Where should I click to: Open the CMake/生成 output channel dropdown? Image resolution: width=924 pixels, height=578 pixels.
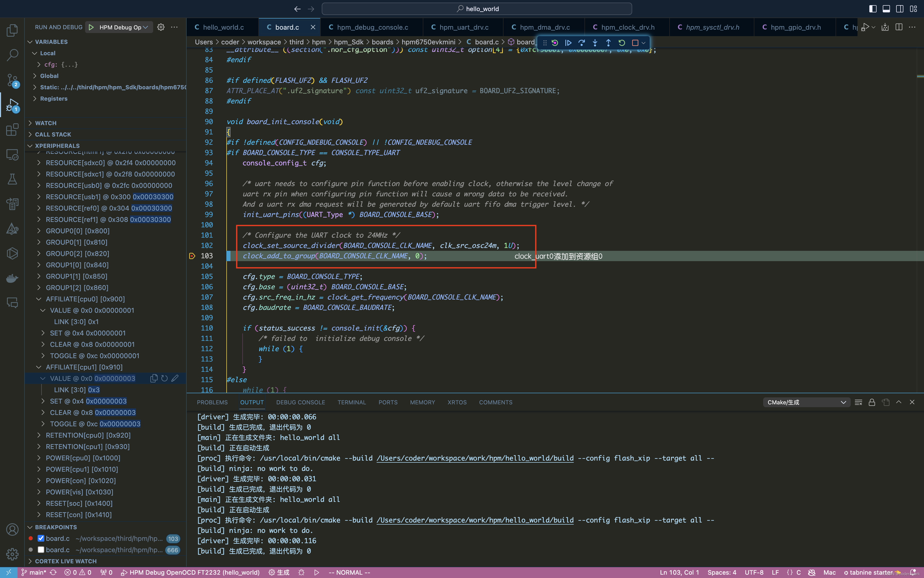(806, 402)
